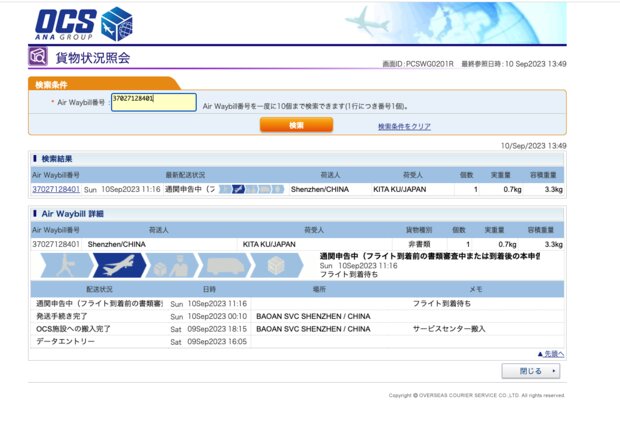Click the 0.7kg weight in search results
The height and width of the screenshot is (447, 620).
[512, 189]
